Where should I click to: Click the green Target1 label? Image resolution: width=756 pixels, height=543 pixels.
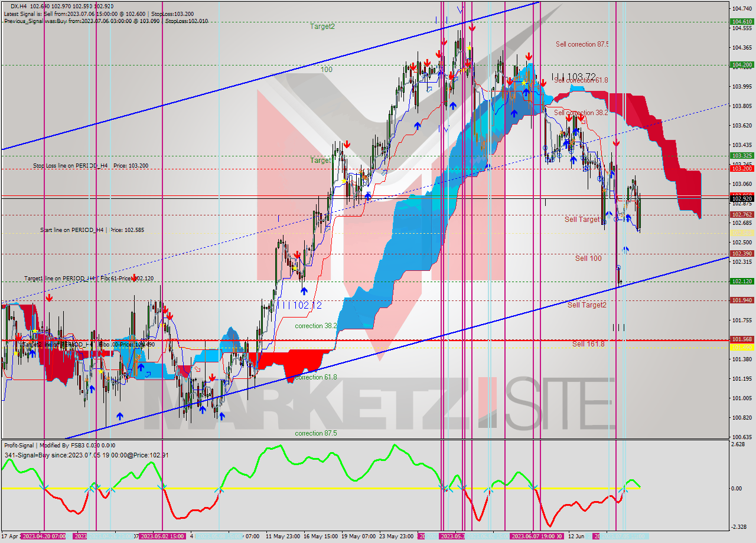tap(321, 161)
